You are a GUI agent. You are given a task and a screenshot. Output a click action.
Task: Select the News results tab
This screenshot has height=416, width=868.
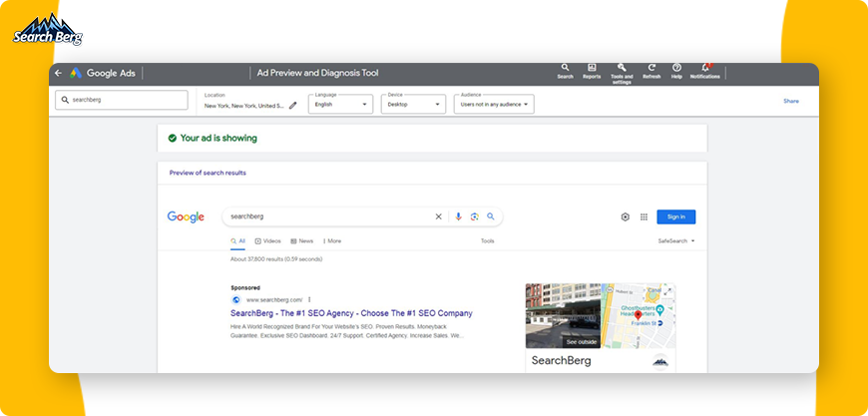pyautogui.click(x=302, y=241)
